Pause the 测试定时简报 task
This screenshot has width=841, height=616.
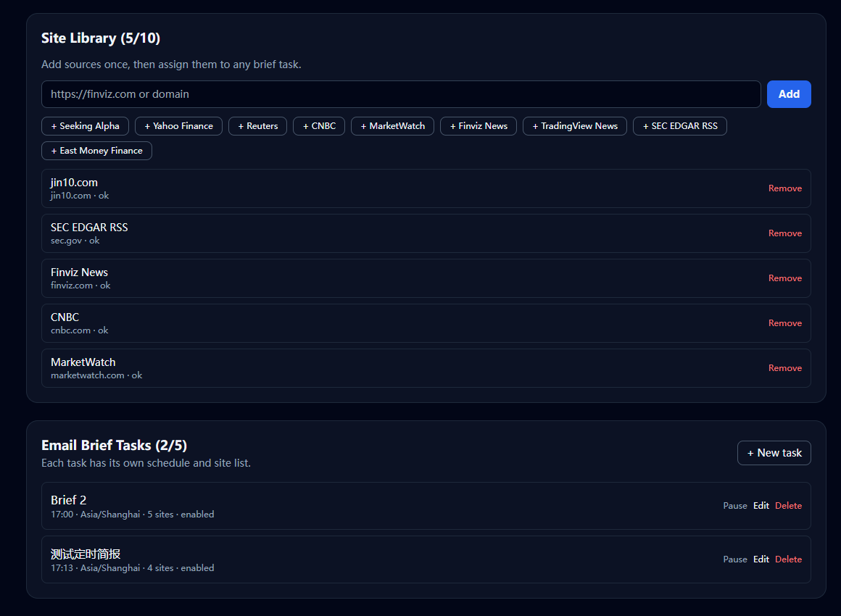[x=735, y=559]
